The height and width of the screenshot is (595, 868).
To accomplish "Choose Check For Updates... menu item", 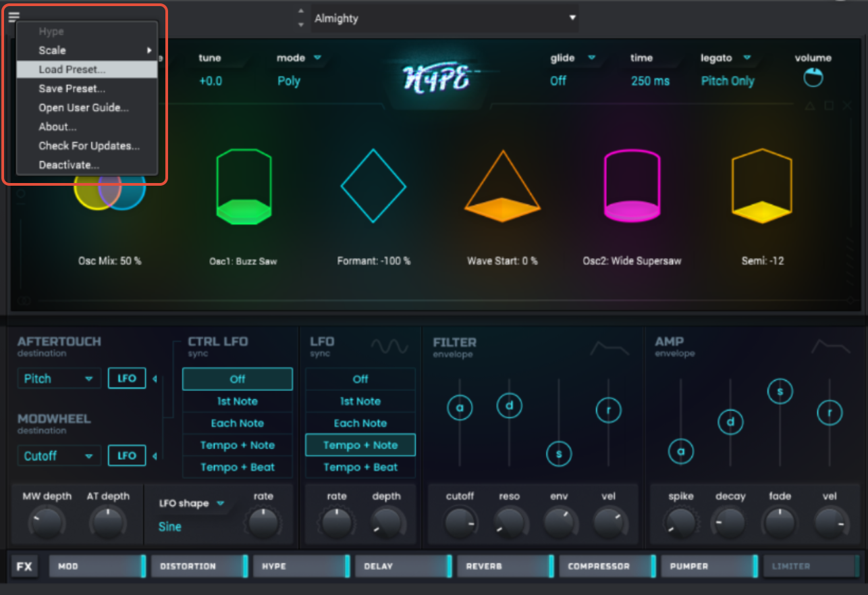I will (87, 146).
